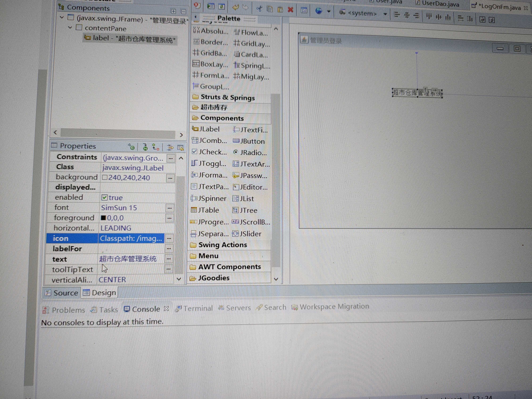Open the Terminal view tab
Viewport: 532px width, 399px height.
[194, 308]
